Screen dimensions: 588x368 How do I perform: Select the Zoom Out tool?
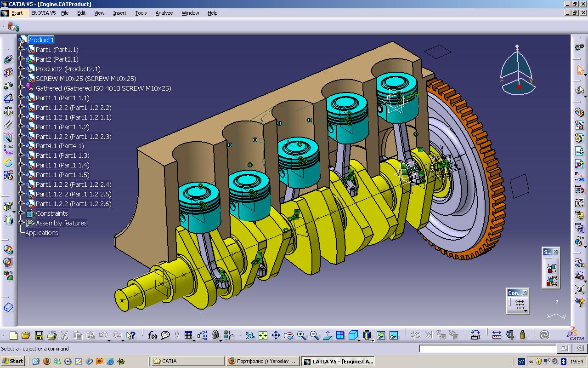(x=314, y=335)
